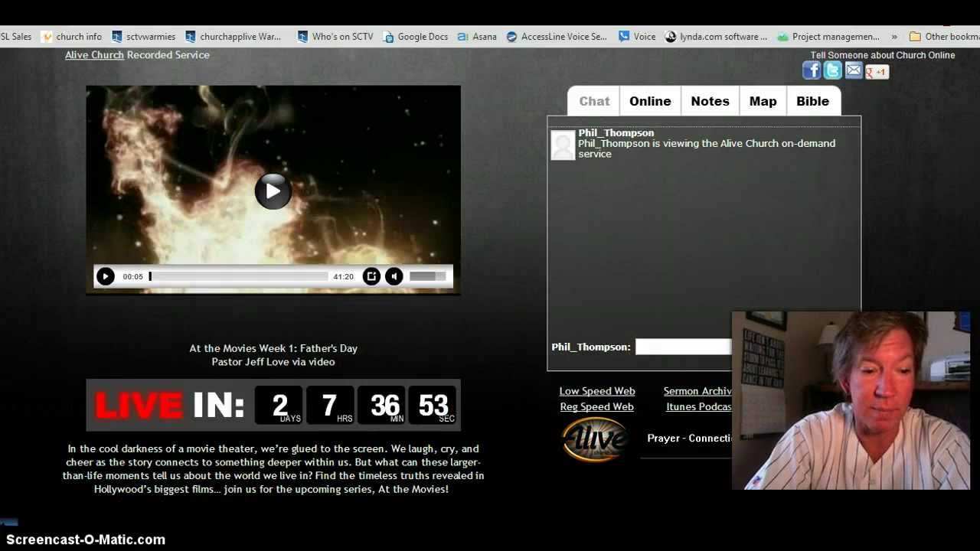Screen dimensions: 980x551
Task: Open the Sermon Archive link
Action: 697,391
